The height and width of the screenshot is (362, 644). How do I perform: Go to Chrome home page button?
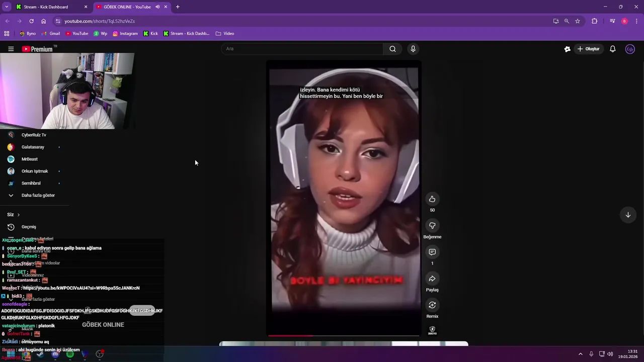pyautogui.click(x=43, y=21)
